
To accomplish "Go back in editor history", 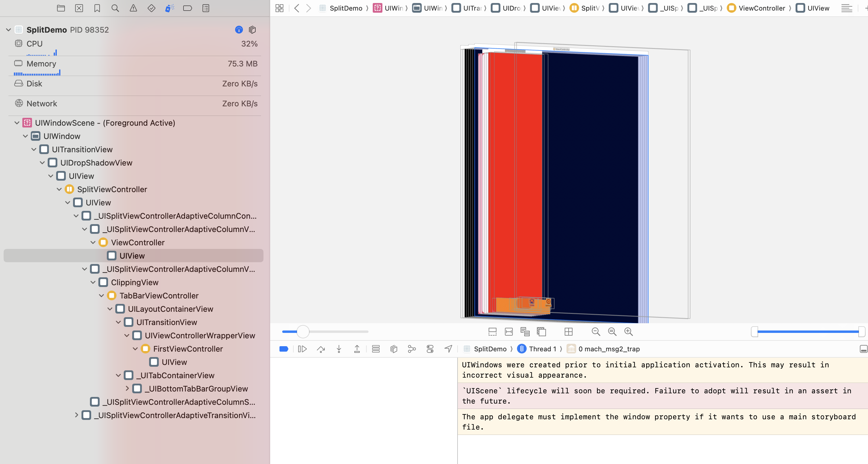I will pos(296,8).
